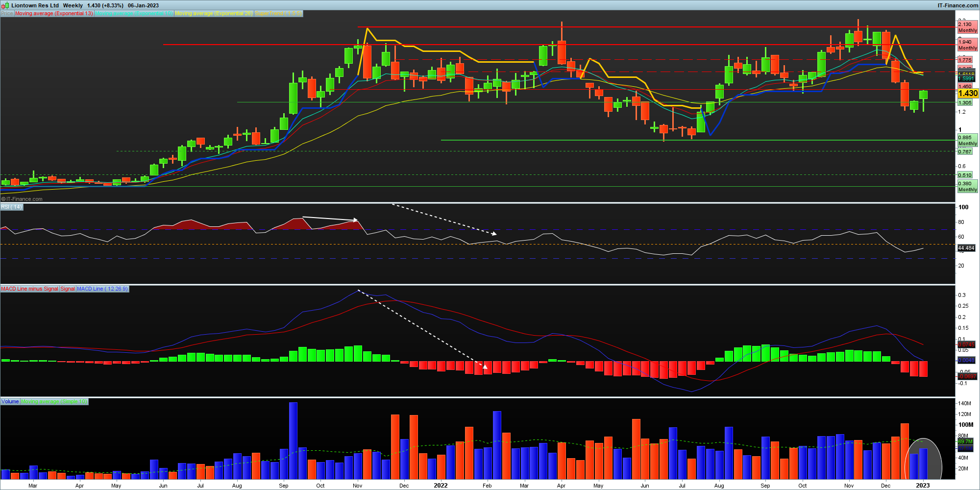The image size is (980, 490).
Task: Click the candlestick chart icon in title bar
Action: coord(5,5)
